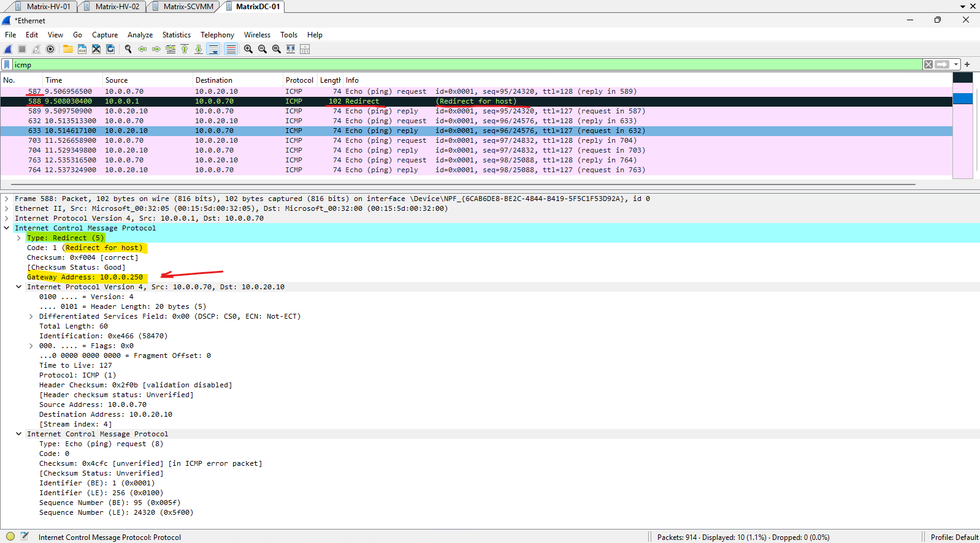
Task: Collapse embedded IPv4 header Src 10.0.0.70
Action: point(19,287)
